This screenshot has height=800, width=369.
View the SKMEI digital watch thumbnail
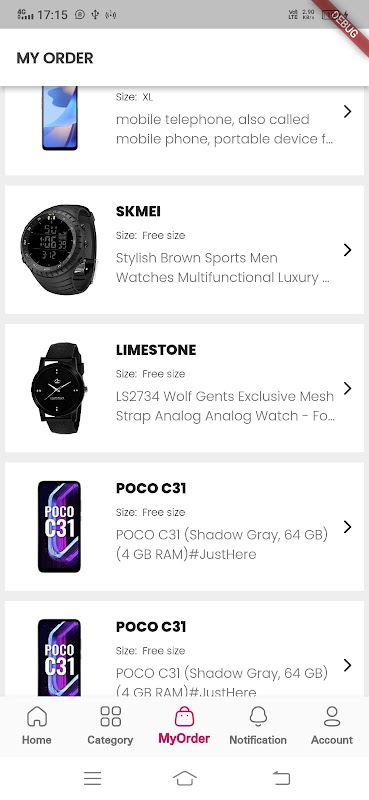point(58,249)
